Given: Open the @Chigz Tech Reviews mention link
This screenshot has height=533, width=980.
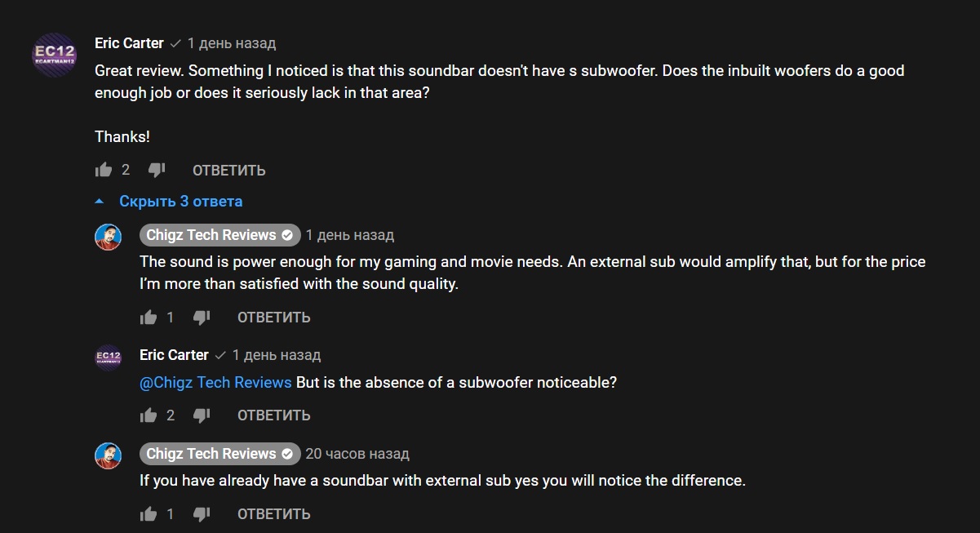Looking at the screenshot, I should point(215,382).
